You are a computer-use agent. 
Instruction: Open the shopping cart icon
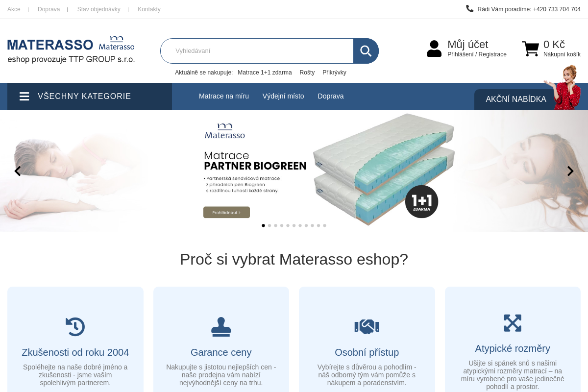point(530,49)
